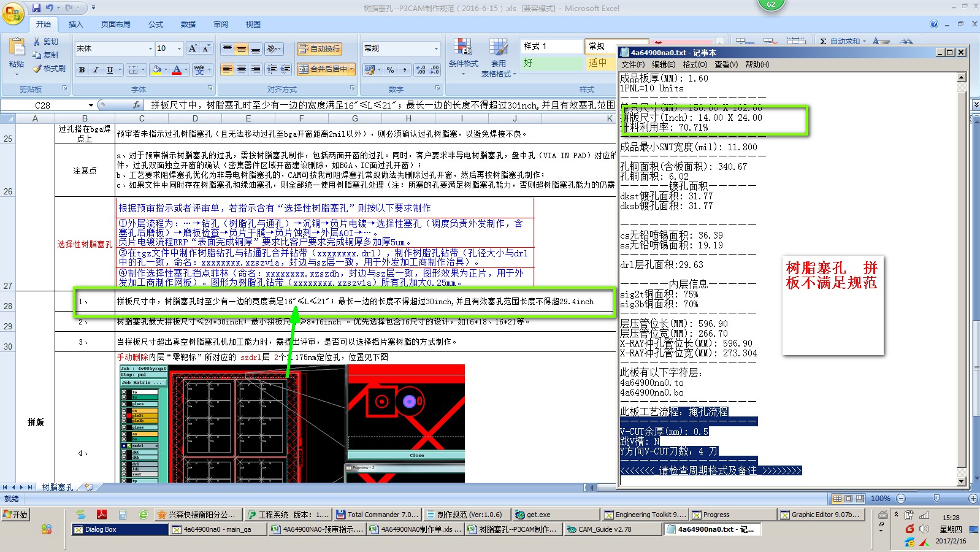Click the Save icon in quick access toolbar
Viewport: 980px width, 552px height.
[36, 8]
